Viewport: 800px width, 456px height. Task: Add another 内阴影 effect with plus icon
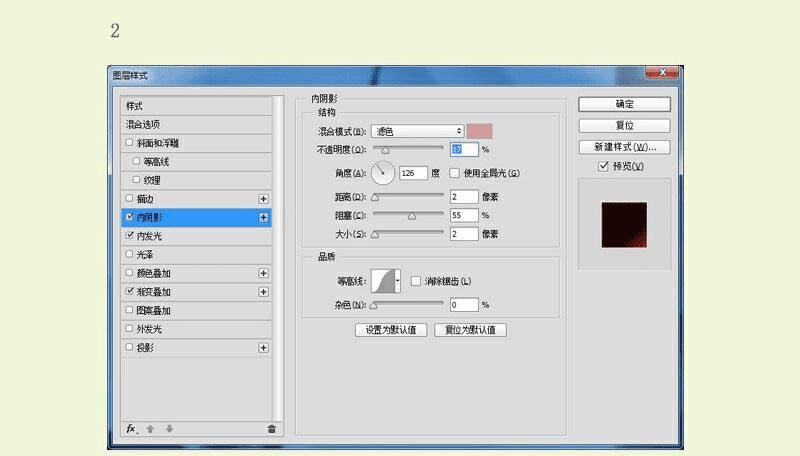[x=263, y=218]
